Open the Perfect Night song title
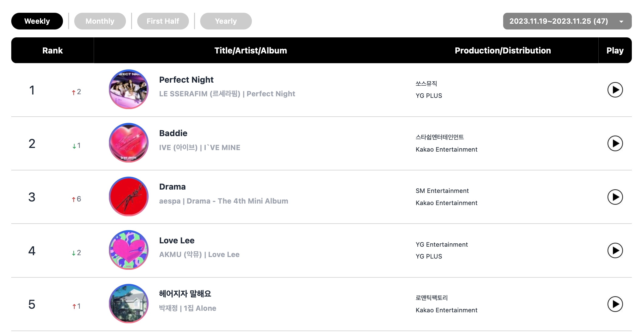The height and width of the screenshot is (336, 644). [186, 80]
